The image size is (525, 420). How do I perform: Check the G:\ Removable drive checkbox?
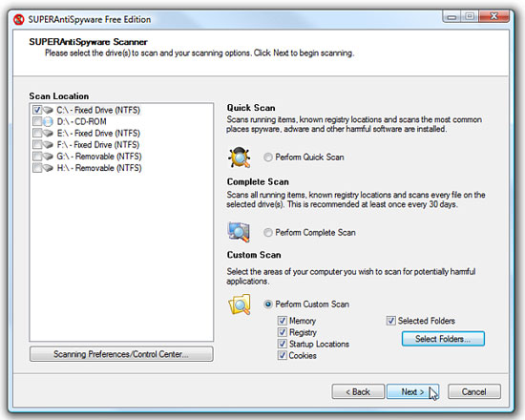(37, 157)
